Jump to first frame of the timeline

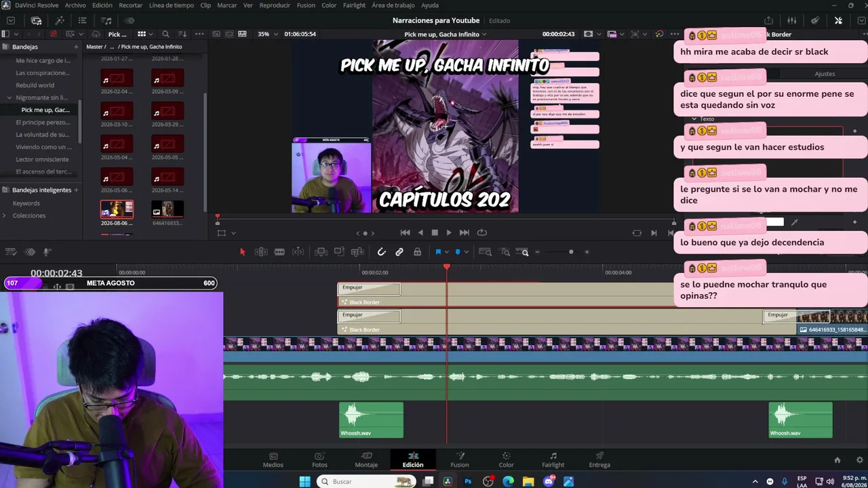[405, 232]
